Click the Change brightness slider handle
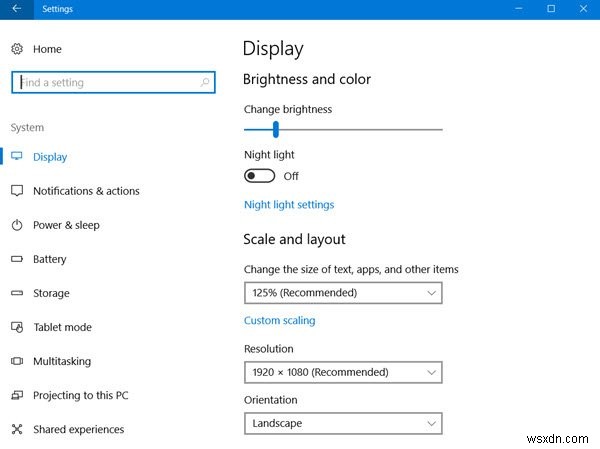This screenshot has width=600, height=449. [276, 129]
